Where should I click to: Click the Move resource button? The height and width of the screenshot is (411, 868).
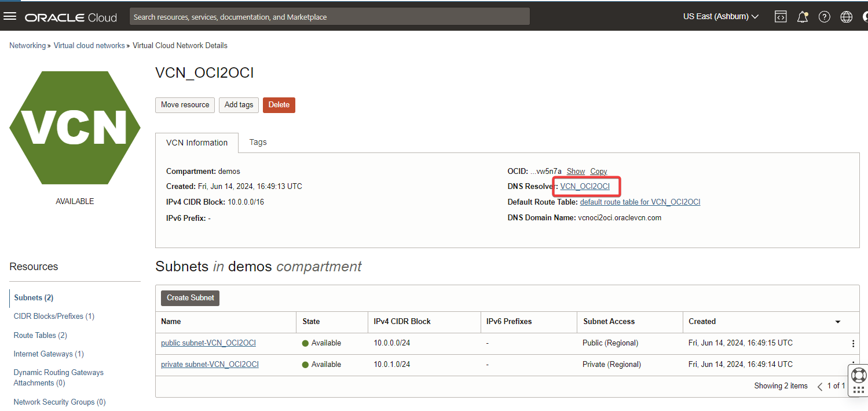pyautogui.click(x=185, y=105)
